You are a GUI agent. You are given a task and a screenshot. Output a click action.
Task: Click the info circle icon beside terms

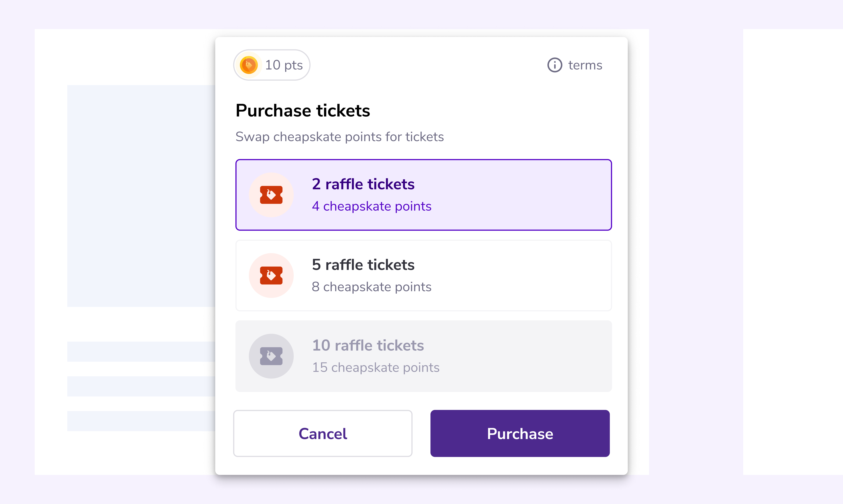tap(554, 65)
